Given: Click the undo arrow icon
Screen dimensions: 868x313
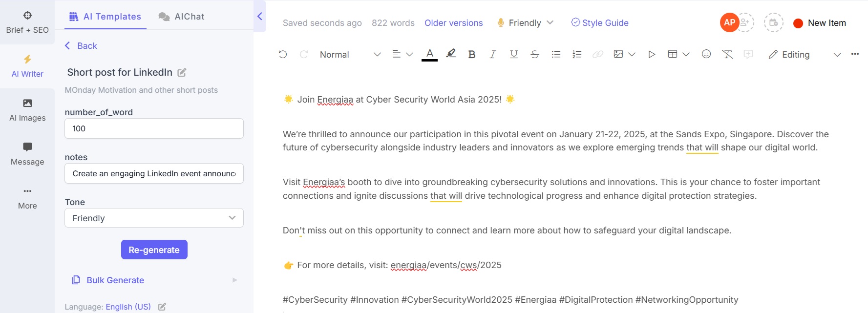Looking at the screenshot, I should point(283,54).
